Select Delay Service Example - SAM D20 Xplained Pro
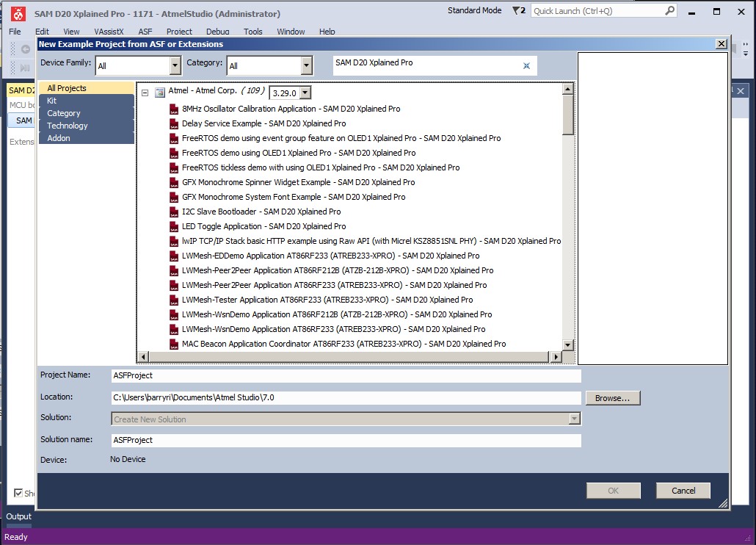The width and height of the screenshot is (756, 545). click(x=263, y=123)
